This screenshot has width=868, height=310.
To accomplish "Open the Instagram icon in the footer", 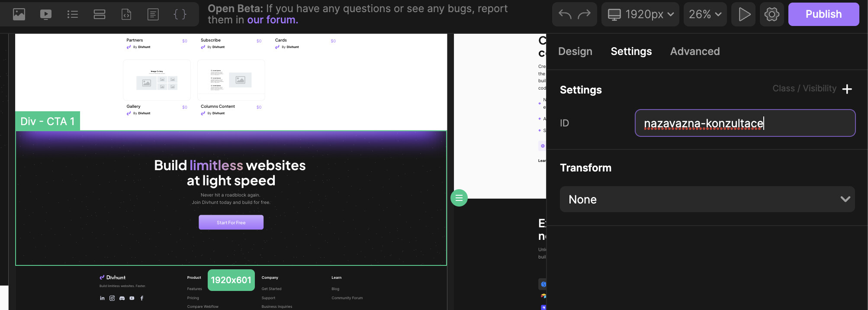I will [x=112, y=298].
